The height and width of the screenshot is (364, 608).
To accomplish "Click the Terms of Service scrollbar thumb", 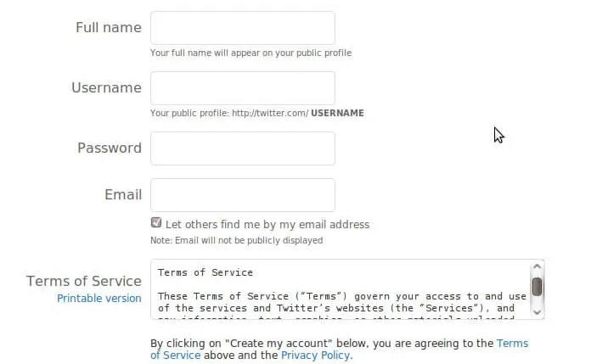I will point(537,287).
